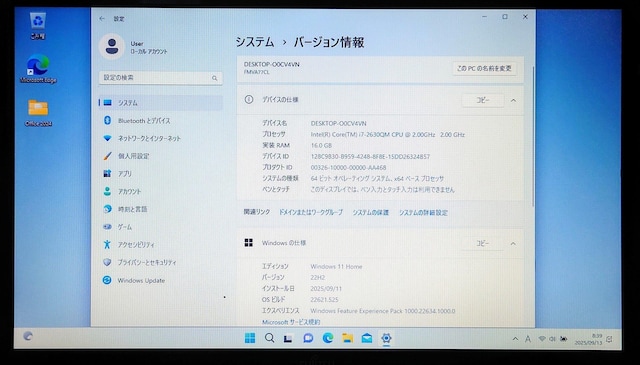Open Bluetooth and devices settings
Viewport: 640px width, 365px height.
point(160,120)
